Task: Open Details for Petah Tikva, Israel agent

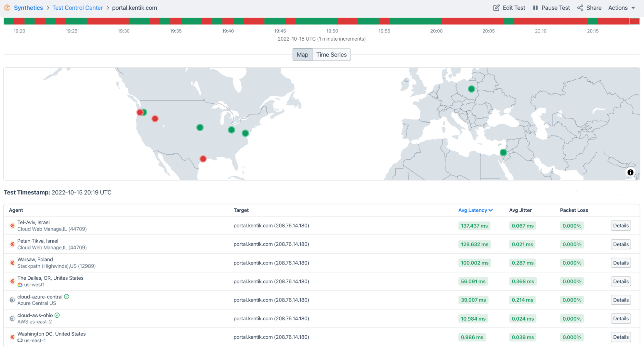Action: click(621, 245)
